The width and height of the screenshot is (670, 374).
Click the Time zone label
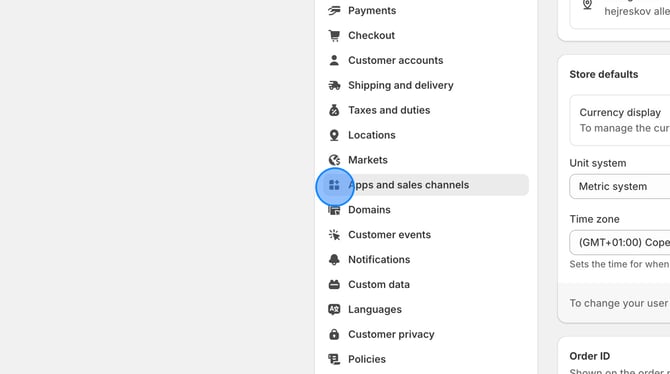[x=594, y=219]
